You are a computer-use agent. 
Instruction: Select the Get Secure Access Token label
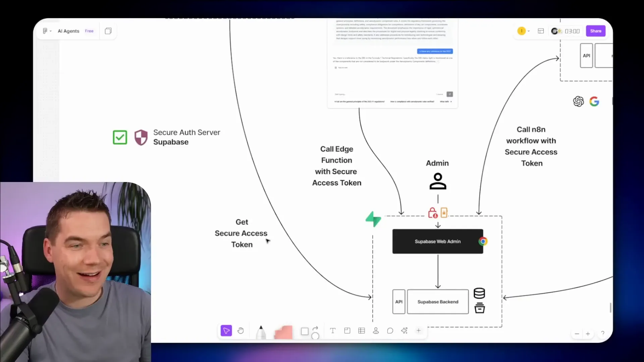(241, 233)
